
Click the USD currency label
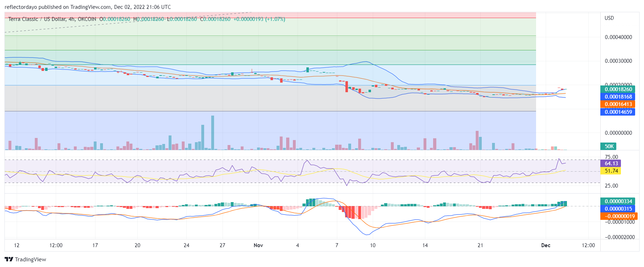(609, 18)
